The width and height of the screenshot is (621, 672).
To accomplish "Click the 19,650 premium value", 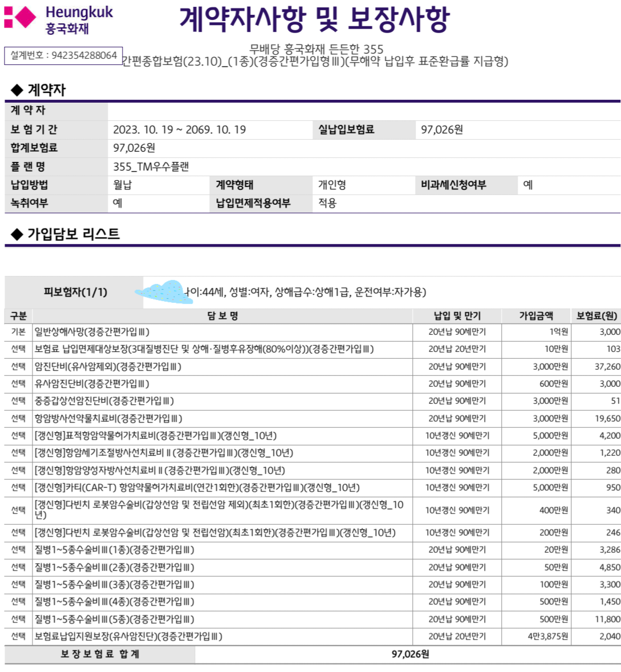I will click(607, 419).
